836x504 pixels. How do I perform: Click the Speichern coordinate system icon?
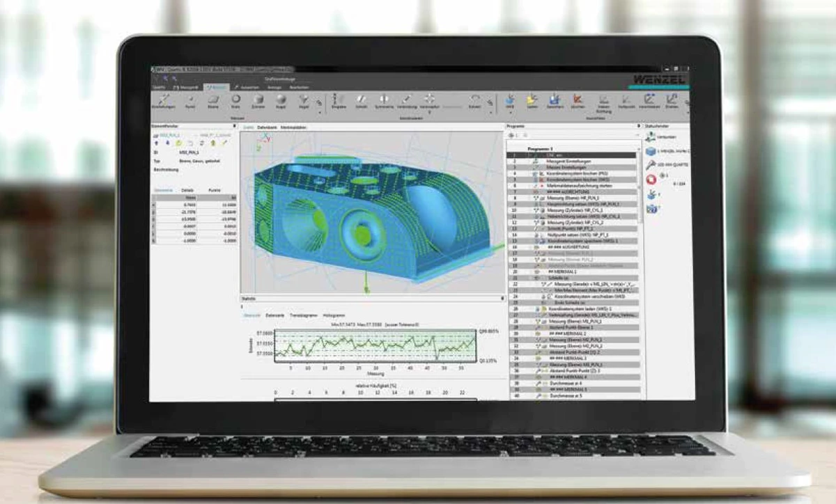(x=555, y=102)
